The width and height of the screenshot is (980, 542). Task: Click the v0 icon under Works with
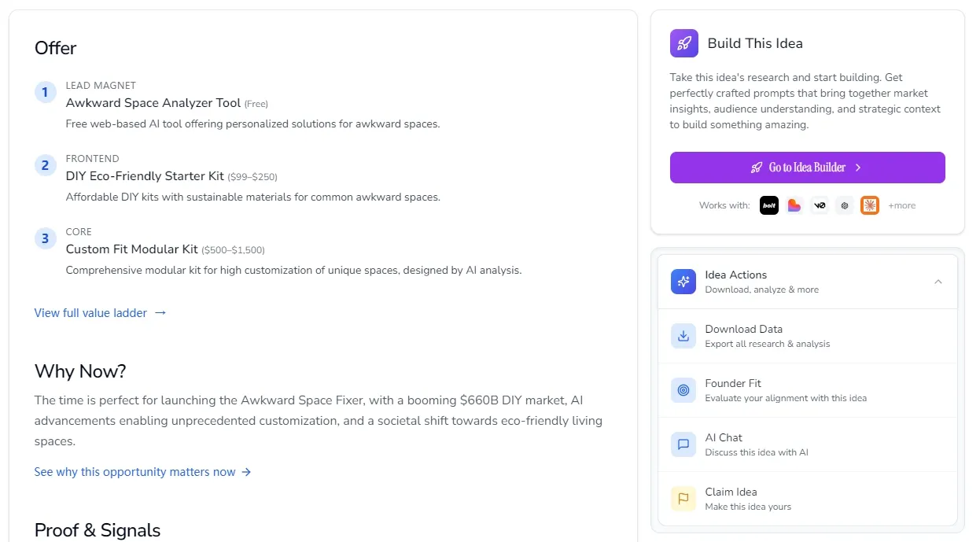[x=820, y=205]
